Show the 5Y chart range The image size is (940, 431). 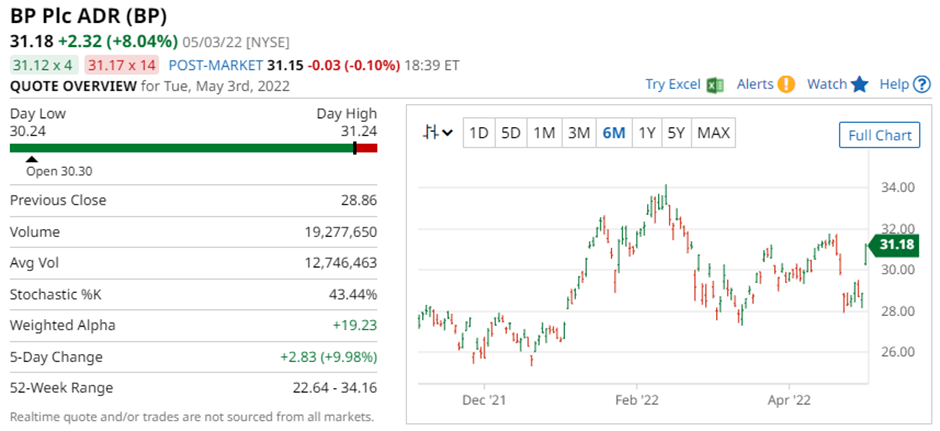[x=677, y=133]
